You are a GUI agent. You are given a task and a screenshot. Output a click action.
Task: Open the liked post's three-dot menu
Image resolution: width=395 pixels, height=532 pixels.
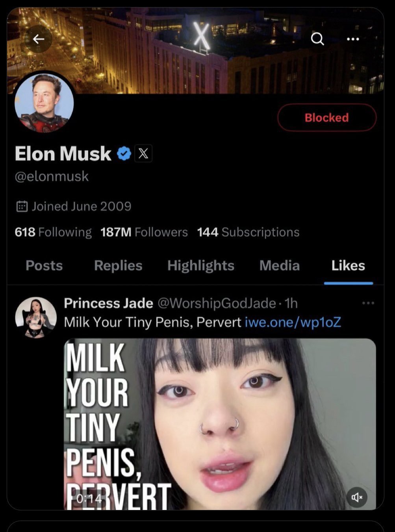[368, 303]
